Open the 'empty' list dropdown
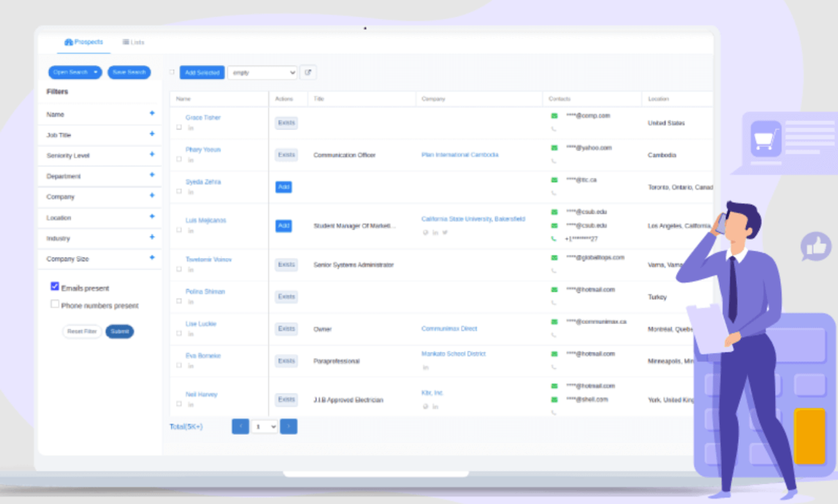The image size is (838, 504). pyautogui.click(x=263, y=73)
